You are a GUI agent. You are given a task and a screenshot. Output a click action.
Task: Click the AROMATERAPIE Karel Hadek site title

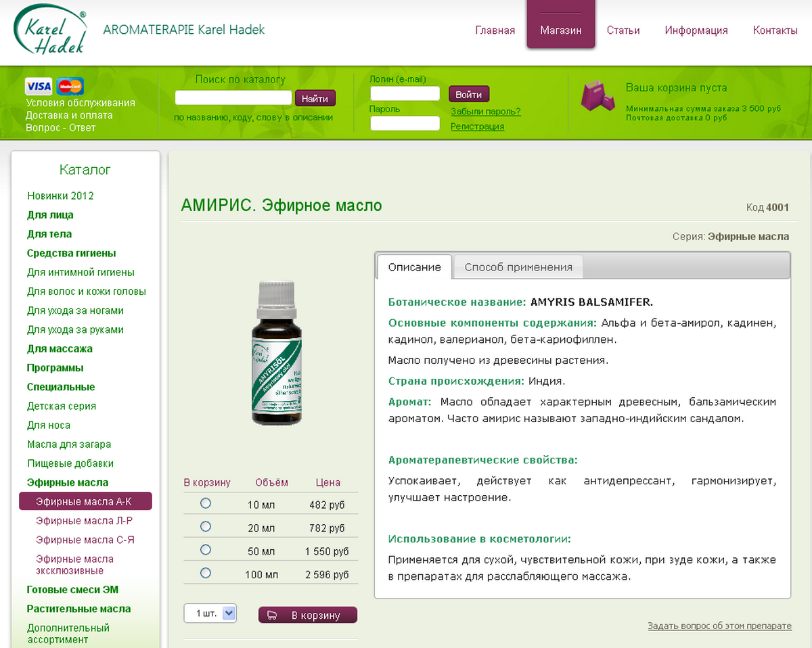184,30
